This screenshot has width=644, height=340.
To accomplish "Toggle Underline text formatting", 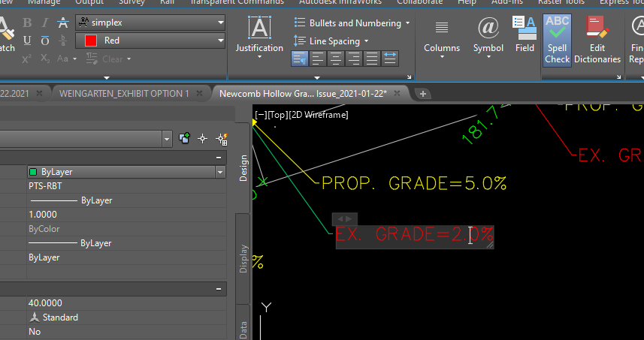I will click(x=27, y=41).
